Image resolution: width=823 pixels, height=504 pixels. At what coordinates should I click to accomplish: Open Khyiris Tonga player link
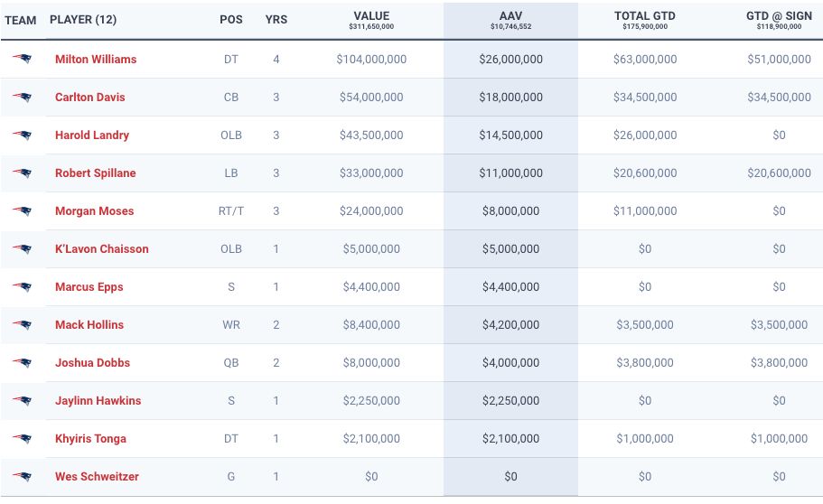(x=90, y=439)
